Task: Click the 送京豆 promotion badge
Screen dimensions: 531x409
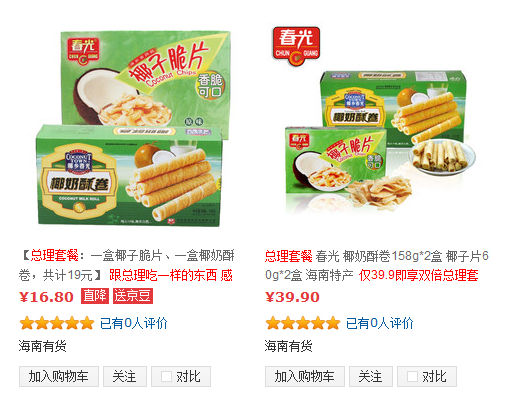Action: tap(132, 296)
